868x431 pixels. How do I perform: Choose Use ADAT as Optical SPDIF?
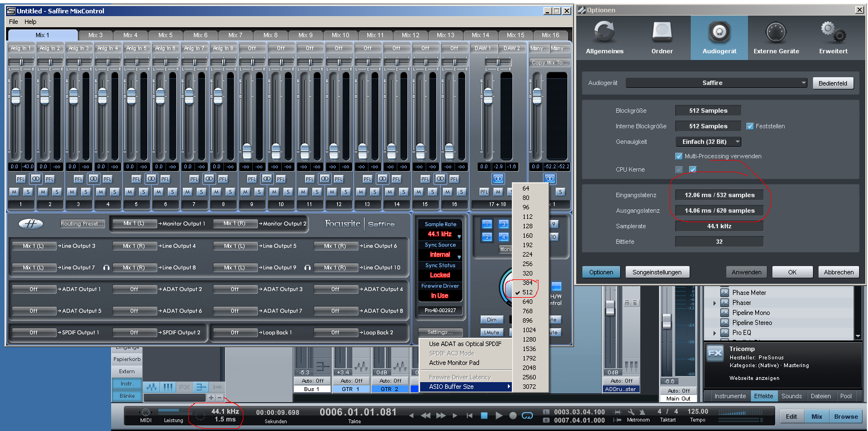pyautogui.click(x=465, y=344)
